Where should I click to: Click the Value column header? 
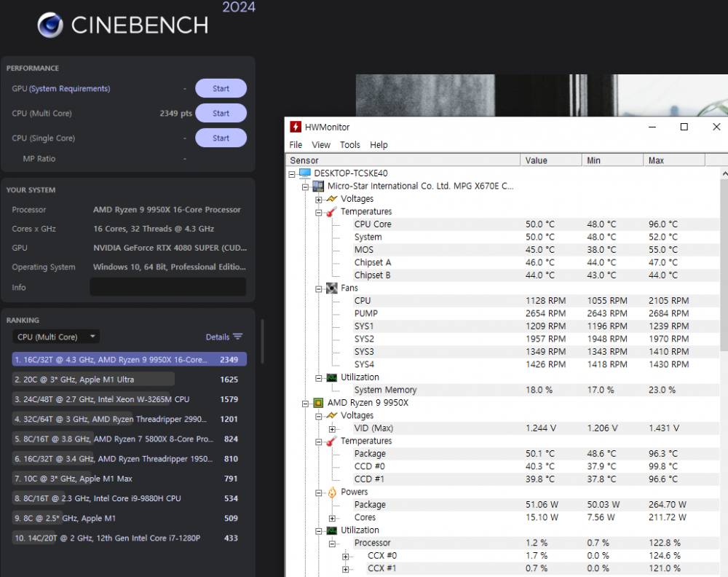(x=551, y=160)
